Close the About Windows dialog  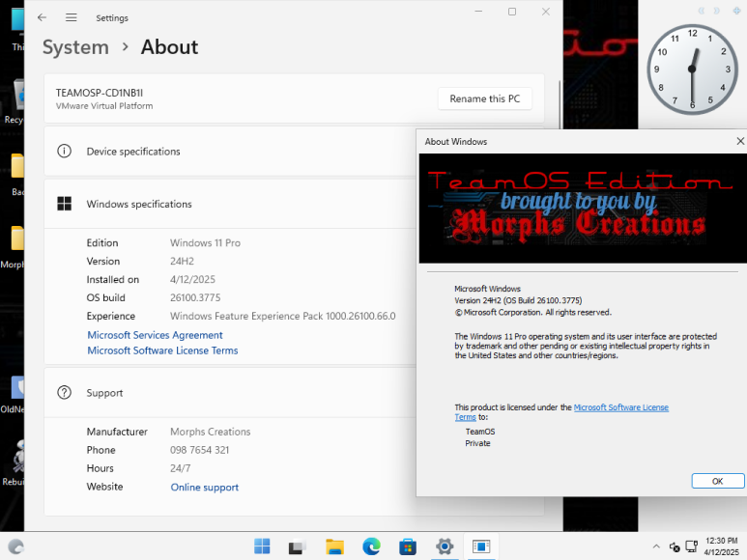[x=740, y=141]
